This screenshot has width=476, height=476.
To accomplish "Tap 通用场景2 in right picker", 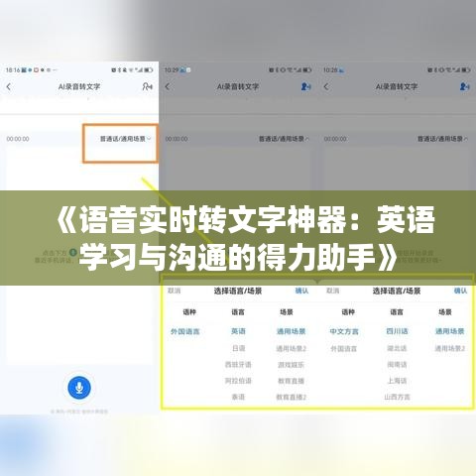I will 450,348.
